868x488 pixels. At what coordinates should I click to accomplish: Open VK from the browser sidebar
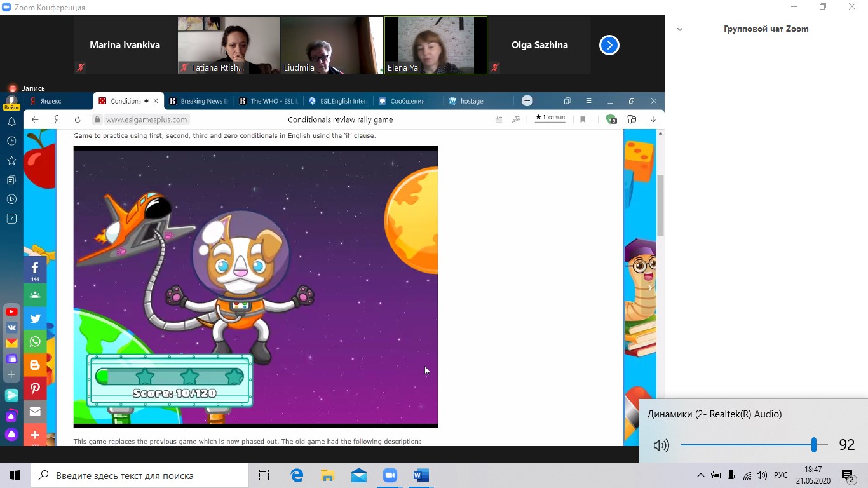click(11, 328)
